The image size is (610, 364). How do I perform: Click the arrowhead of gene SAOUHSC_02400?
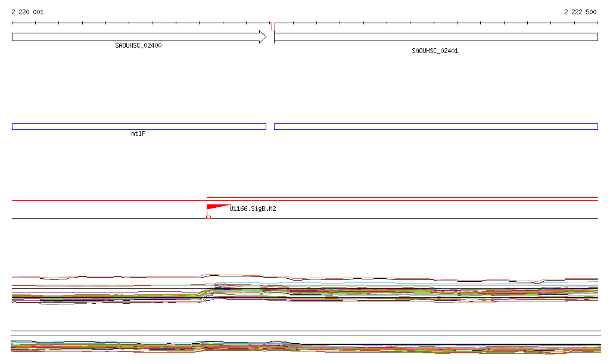point(262,37)
